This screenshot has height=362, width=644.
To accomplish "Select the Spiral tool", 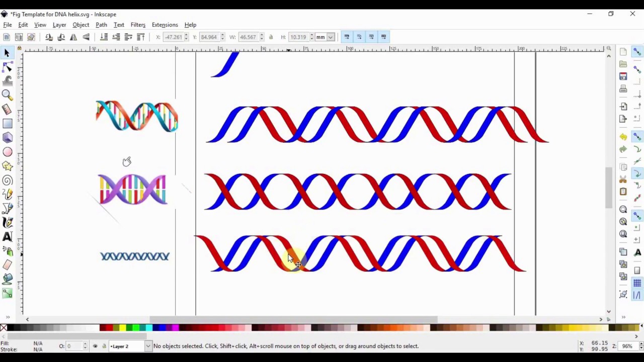I will coord(7,180).
